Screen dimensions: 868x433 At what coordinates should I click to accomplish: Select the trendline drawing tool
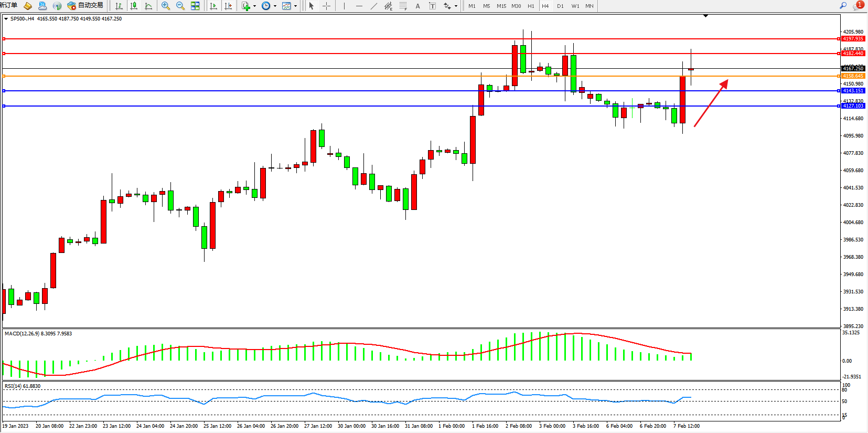(x=373, y=6)
